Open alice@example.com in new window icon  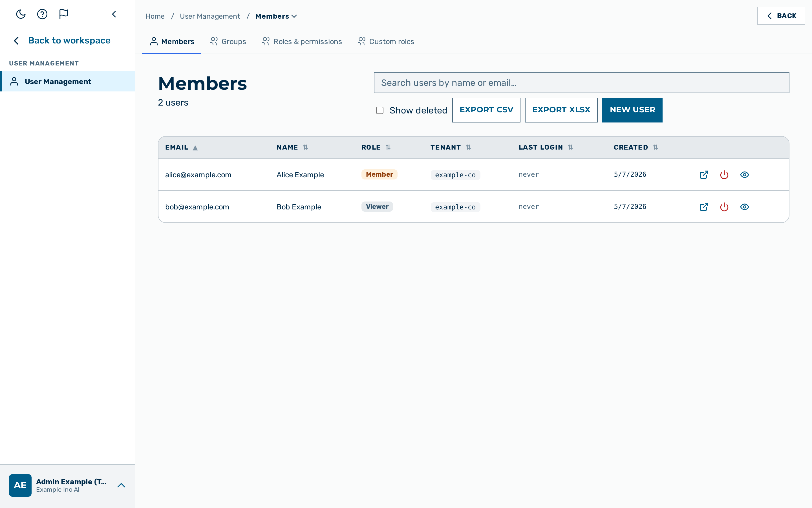click(704, 175)
